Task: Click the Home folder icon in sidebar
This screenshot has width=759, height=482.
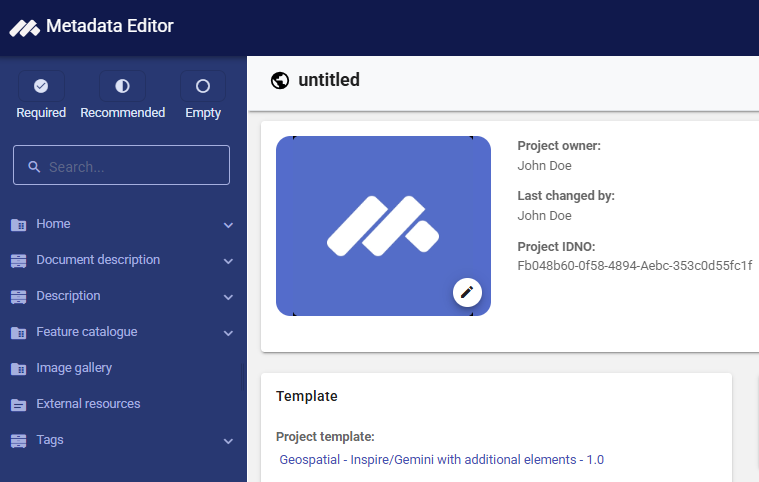Action: point(18,225)
